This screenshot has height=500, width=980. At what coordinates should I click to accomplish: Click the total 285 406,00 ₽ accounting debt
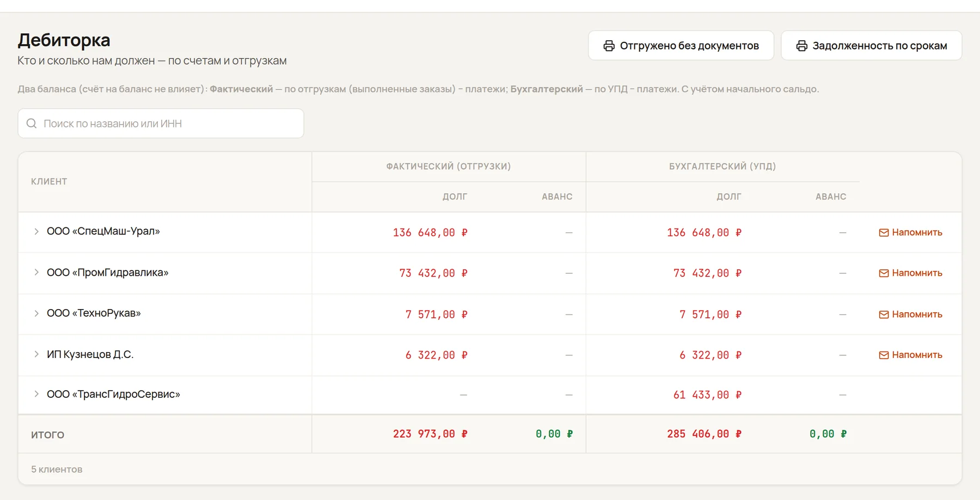click(x=704, y=434)
